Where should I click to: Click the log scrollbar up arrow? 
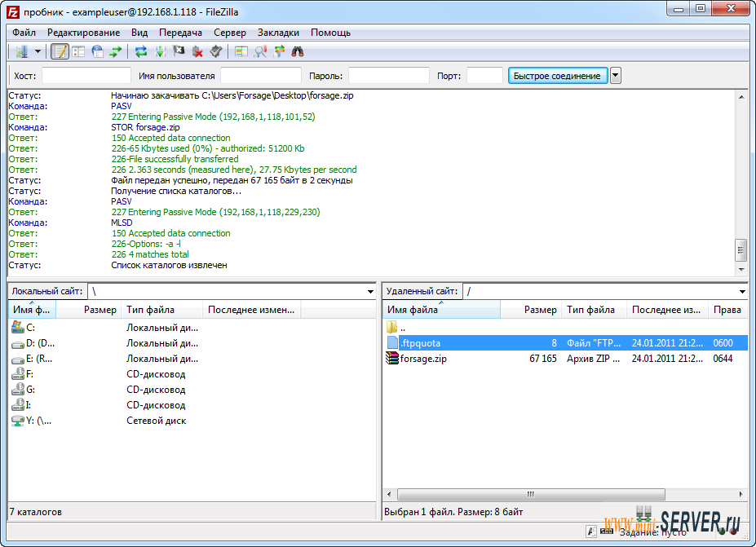(x=741, y=97)
